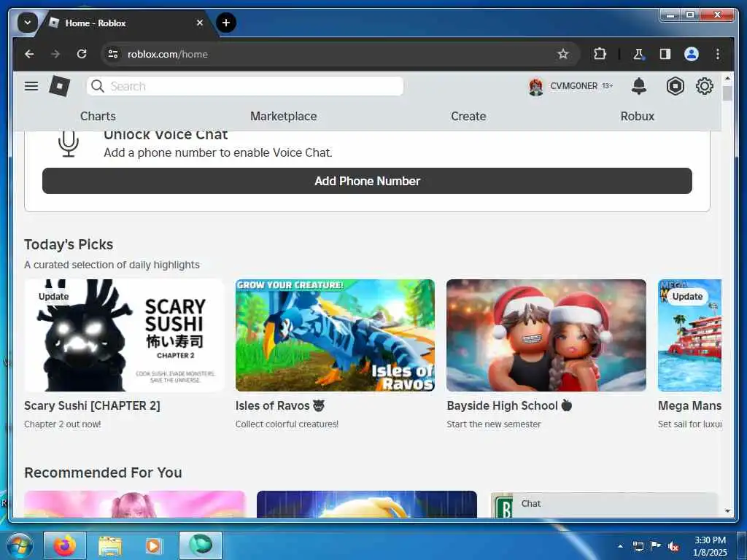Click the network tray icon
The image size is (747, 560).
638,546
